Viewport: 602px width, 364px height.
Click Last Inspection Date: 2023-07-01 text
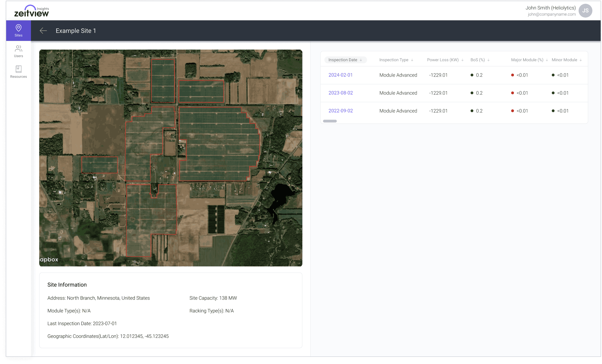[x=82, y=323]
